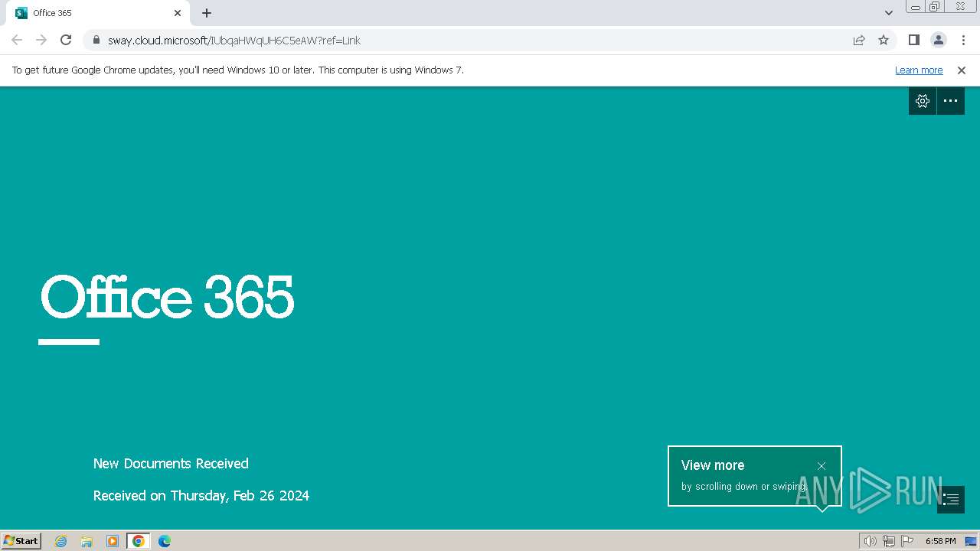Toggle the Chrome side panel
The height and width of the screenshot is (551, 980).
point(914,40)
